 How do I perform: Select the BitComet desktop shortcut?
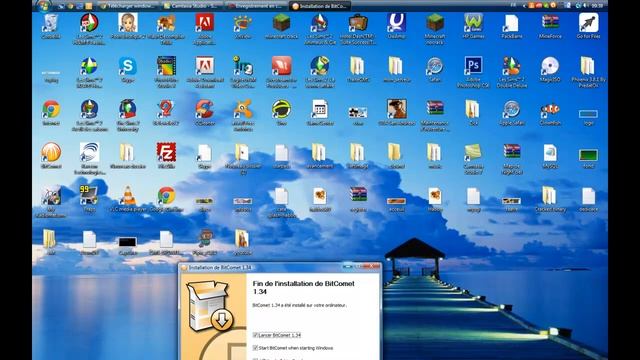pyautogui.click(x=51, y=156)
